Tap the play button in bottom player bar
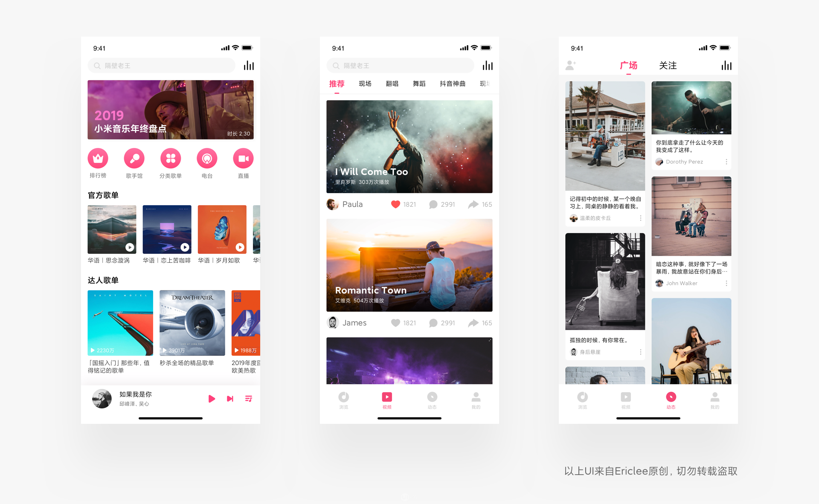The height and width of the screenshot is (504, 819). 212,397
